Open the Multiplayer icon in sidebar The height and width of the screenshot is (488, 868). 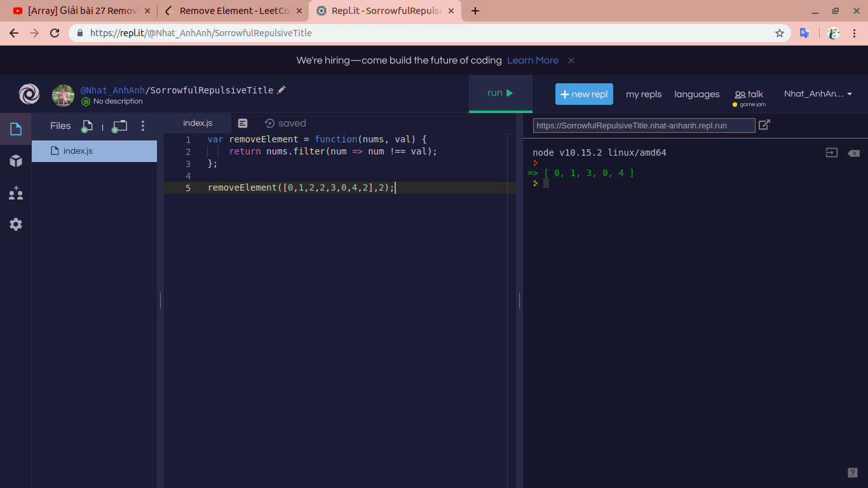16,193
